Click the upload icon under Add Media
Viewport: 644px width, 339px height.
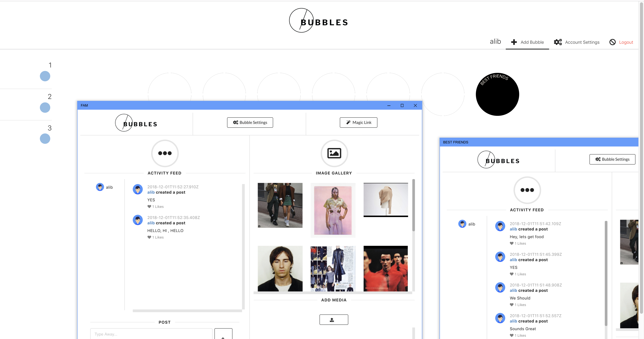[333, 319]
